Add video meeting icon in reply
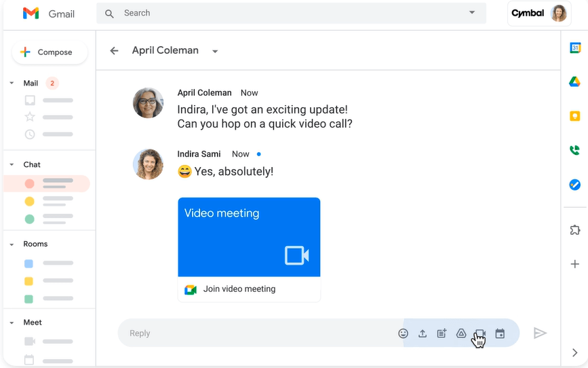 point(480,333)
